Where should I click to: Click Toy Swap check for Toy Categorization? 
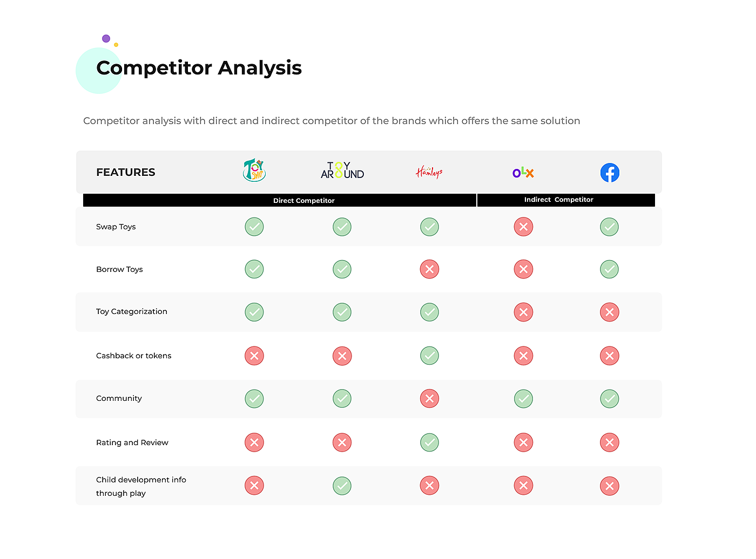(x=254, y=312)
